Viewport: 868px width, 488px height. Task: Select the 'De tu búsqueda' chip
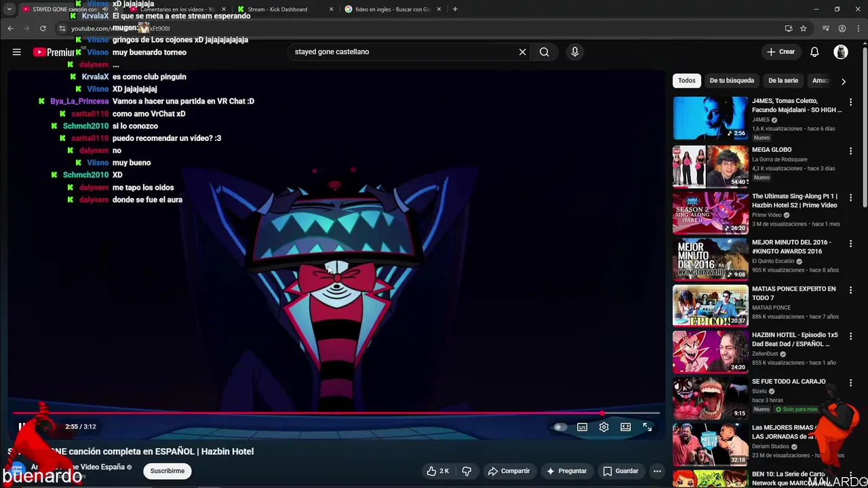pos(732,81)
